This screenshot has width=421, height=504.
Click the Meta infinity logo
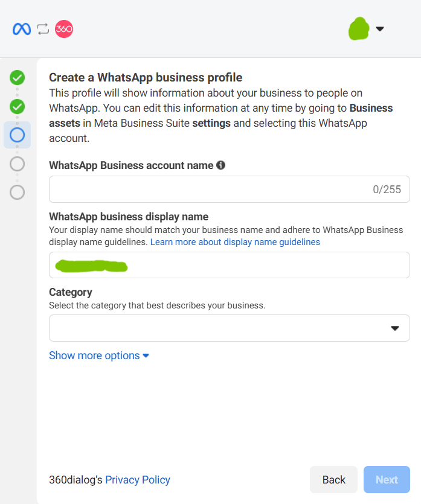(21, 29)
